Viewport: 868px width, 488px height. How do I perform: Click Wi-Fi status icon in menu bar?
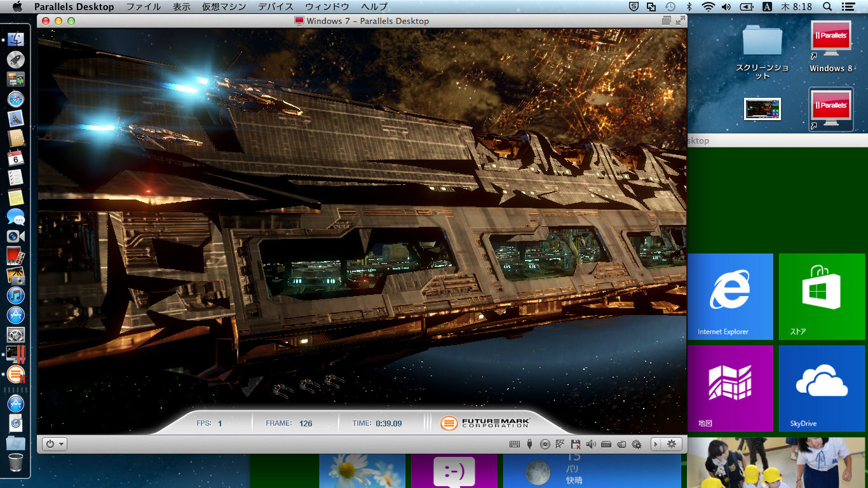(708, 6)
